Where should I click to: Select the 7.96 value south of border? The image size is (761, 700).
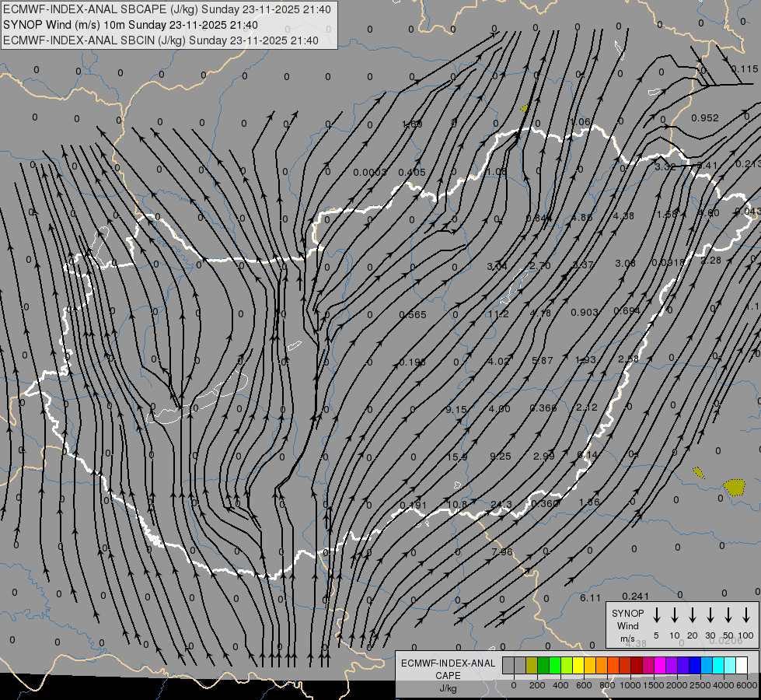(x=502, y=551)
